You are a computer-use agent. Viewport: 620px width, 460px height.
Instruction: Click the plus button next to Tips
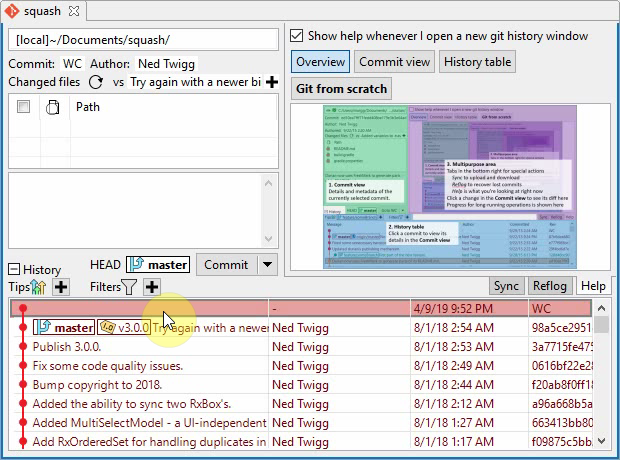point(61,287)
